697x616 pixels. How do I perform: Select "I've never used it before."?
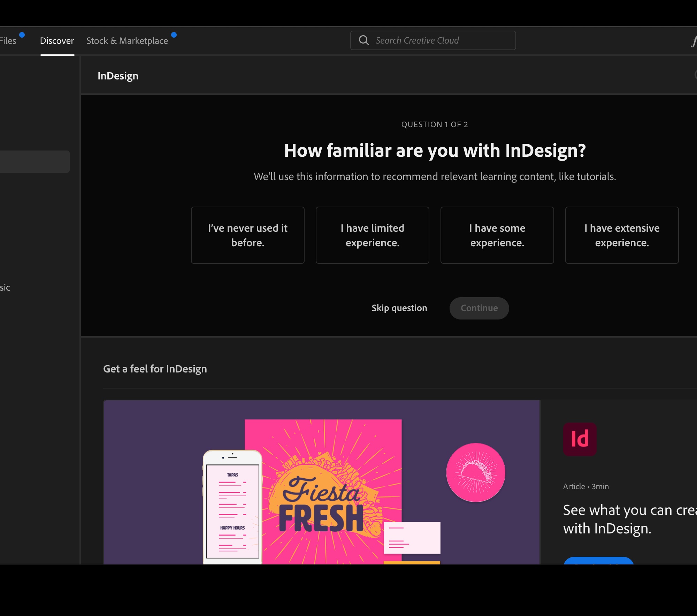(248, 235)
